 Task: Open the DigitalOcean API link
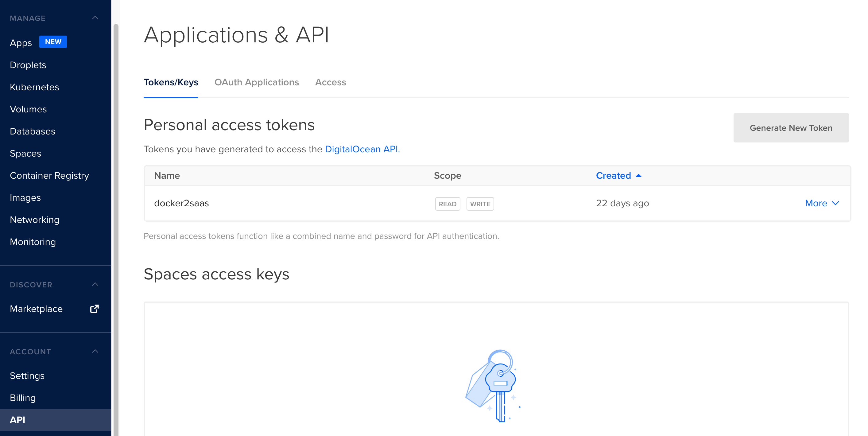click(x=362, y=149)
